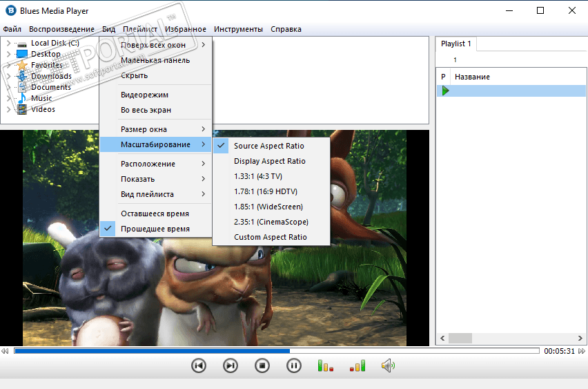Screen dimensions: 588x389
Task: Expand the Desktop tree node
Action: (x=8, y=54)
